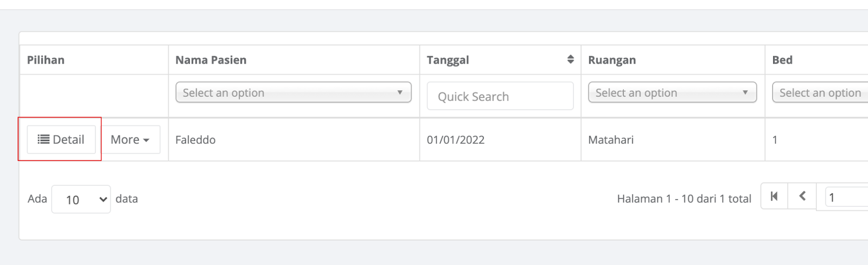This screenshot has width=868, height=265.
Task: Expand the More dropdown button
Action: tap(130, 140)
